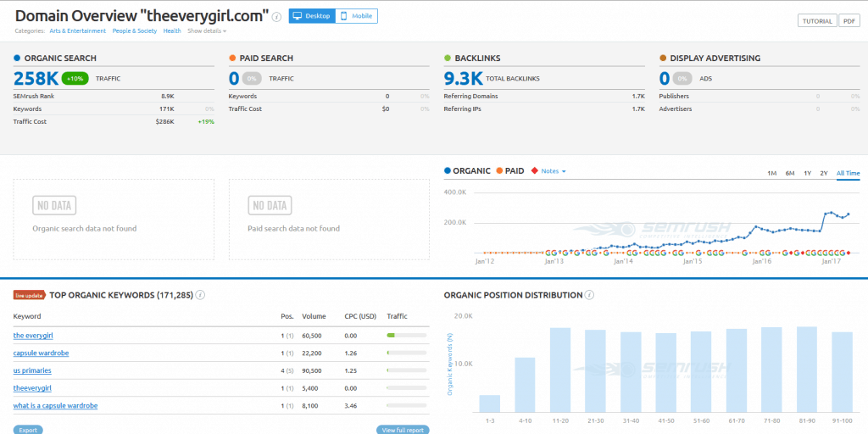Click the +10% traffic change badge

[75, 79]
